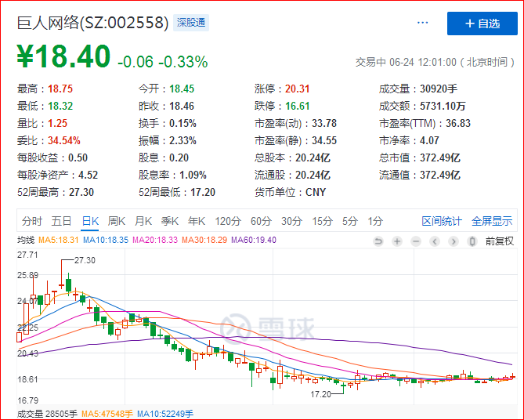
Task: Click the 跌停 value 16.61
Action: [x=297, y=107]
